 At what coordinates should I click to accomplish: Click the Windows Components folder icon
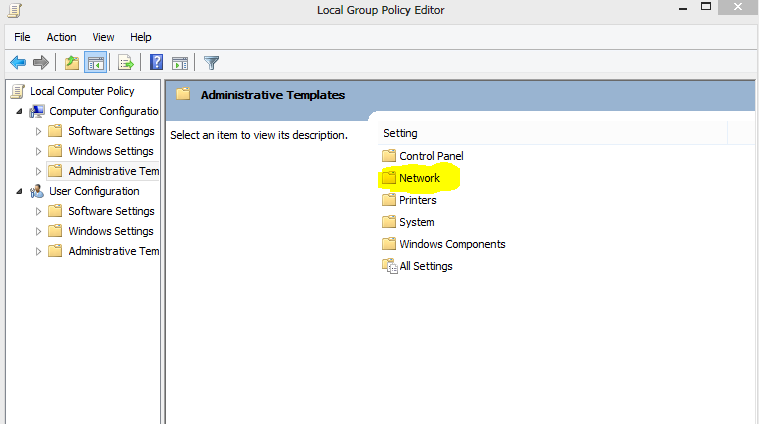coord(389,243)
